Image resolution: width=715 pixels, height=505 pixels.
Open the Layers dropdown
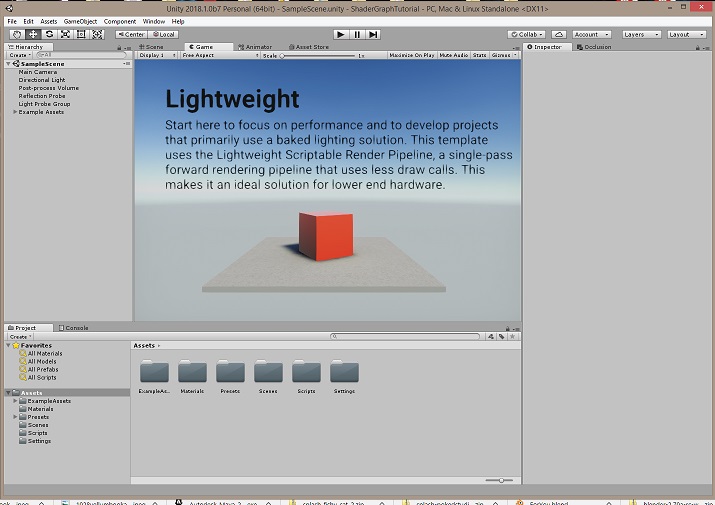point(642,34)
